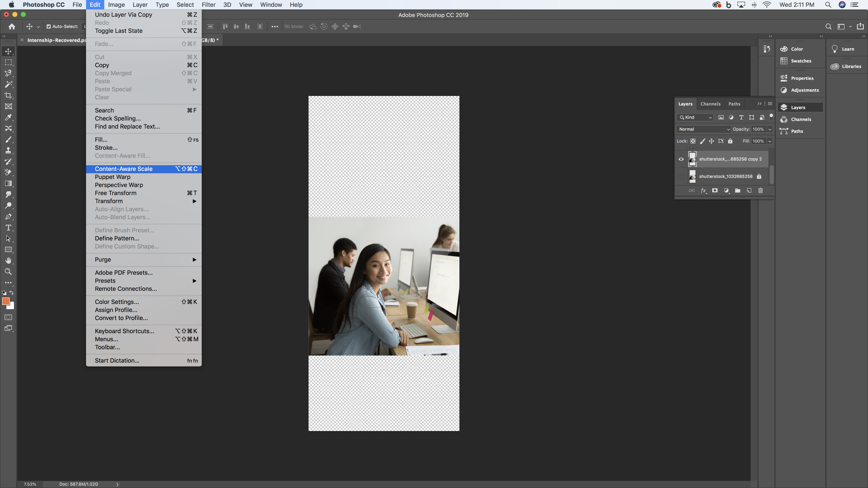Select Free Transform from Edit menu

[116, 193]
